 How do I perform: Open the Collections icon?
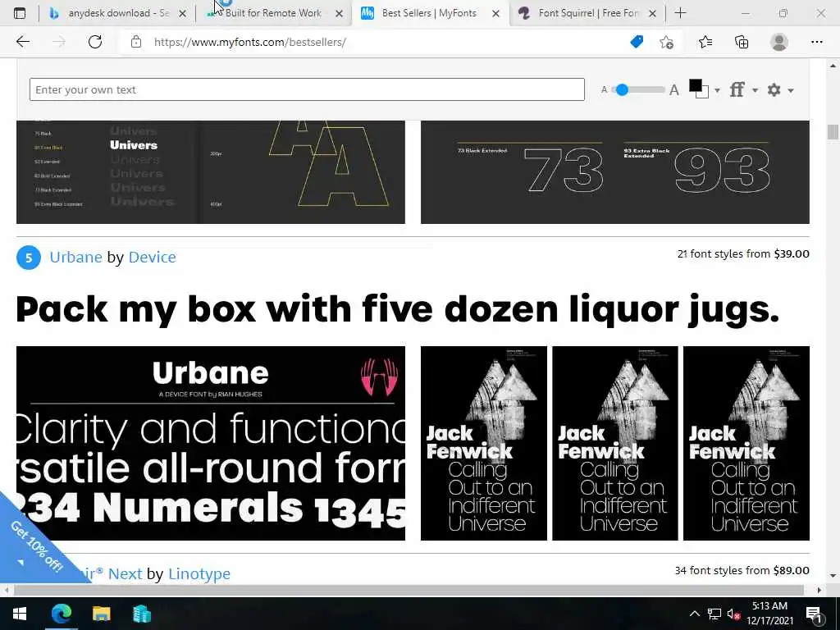[x=742, y=42]
